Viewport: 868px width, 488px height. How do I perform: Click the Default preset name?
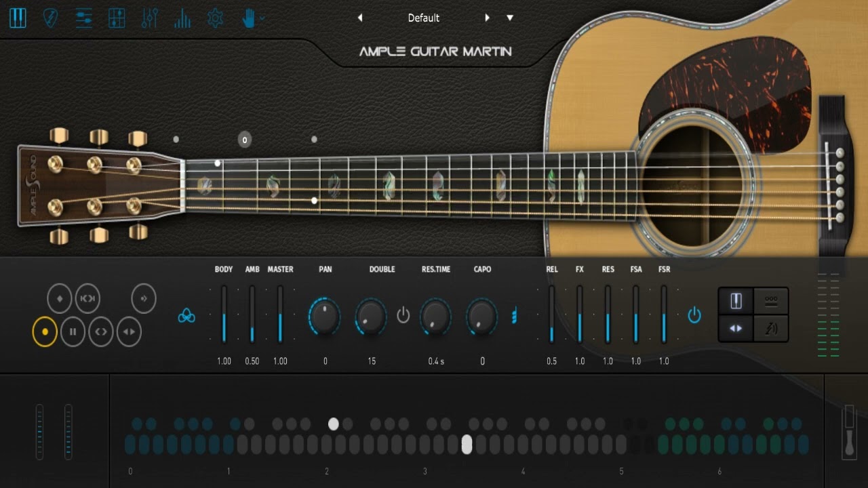pos(424,18)
